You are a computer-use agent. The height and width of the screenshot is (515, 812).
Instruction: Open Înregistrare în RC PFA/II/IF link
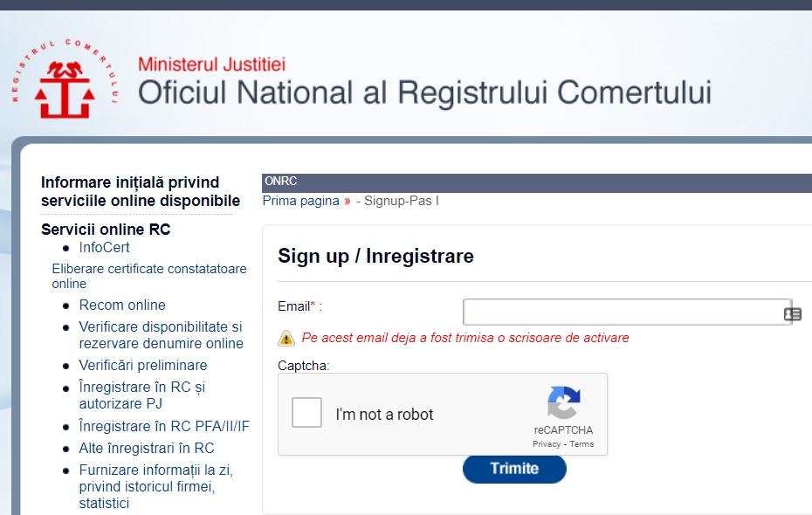164,426
